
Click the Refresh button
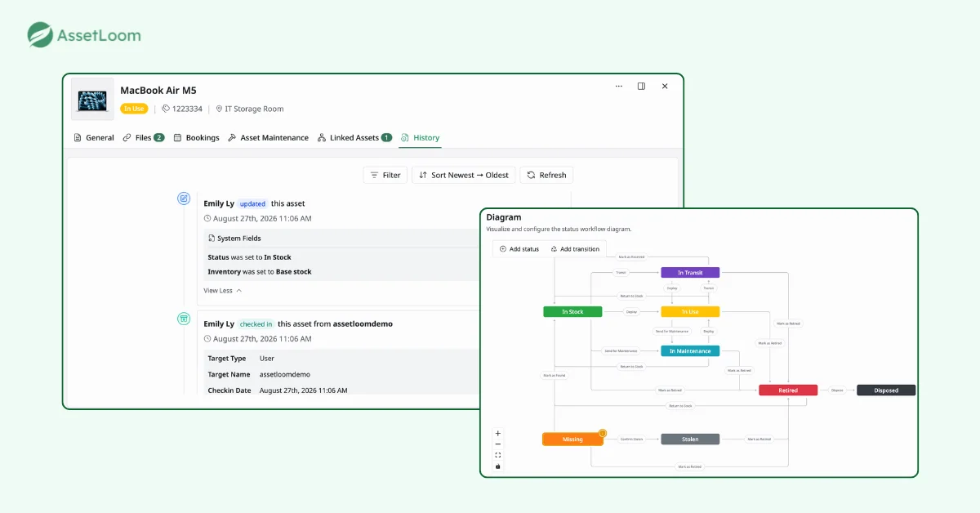[546, 175]
